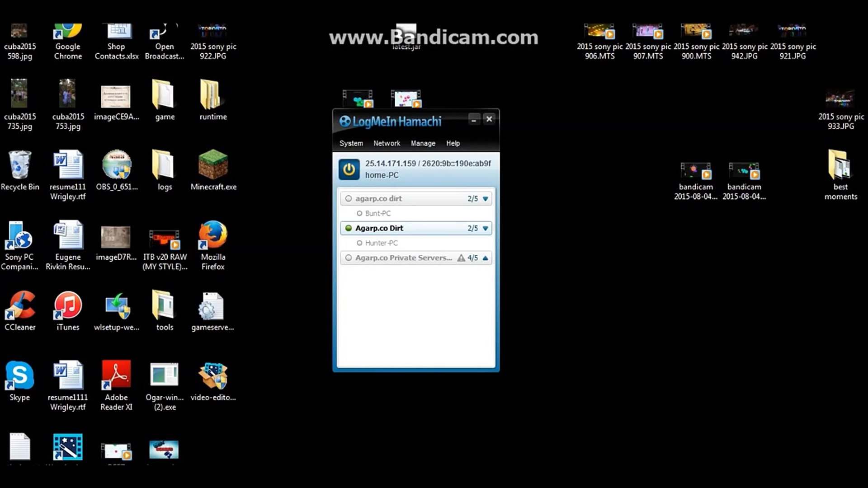Minimize the Hamachi window
The image size is (868, 488).
[474, 119]
